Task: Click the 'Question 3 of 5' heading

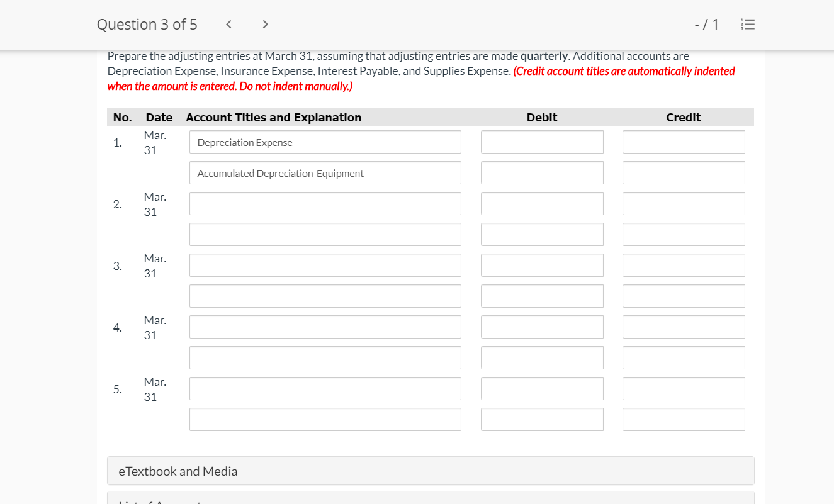Action: (x=147, y=25)
